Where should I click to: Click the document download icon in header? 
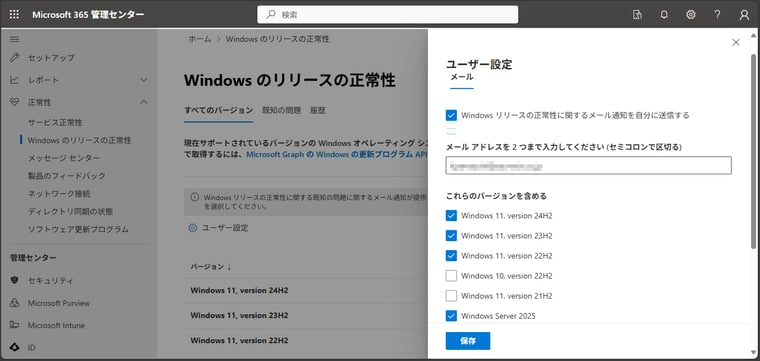[x=637, y=15]
